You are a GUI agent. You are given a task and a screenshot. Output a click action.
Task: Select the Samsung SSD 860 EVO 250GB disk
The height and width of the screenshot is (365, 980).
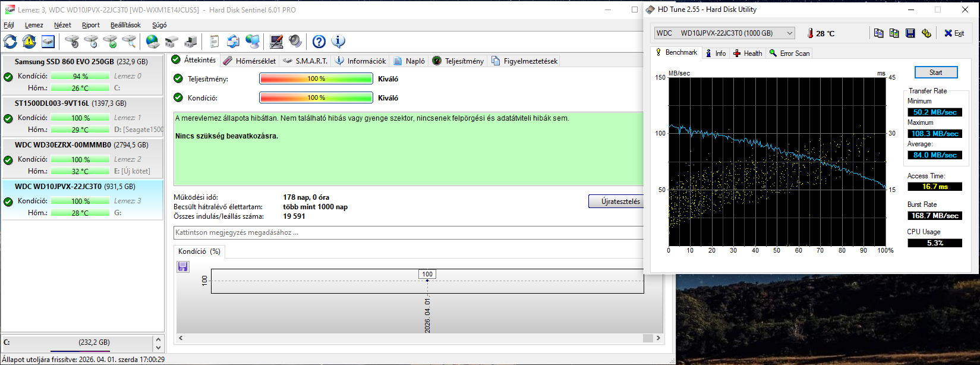pos(82,74)
